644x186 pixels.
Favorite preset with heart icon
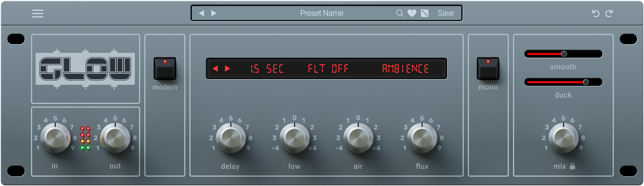pyautogui.click(x=412, y=13)
